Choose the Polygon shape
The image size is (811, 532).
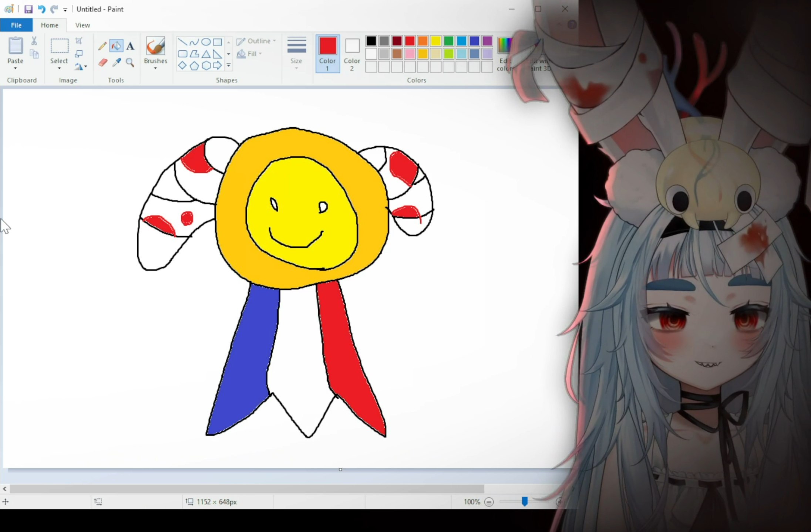(x=194, y=54)
